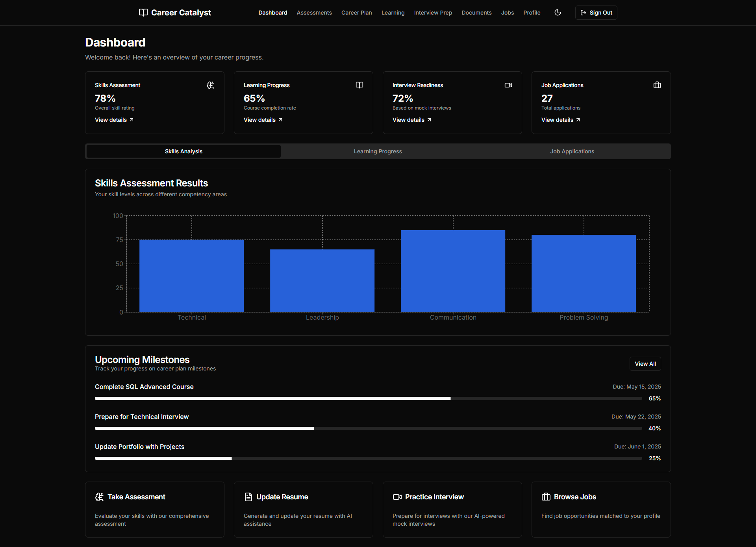The height and width of the screenshot is (547, 756).
Task: Click the 'Technical' axis label
Action: tap(191, 317)
